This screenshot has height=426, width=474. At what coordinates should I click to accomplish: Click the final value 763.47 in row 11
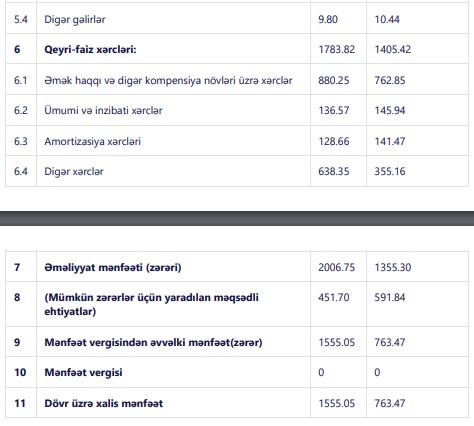tap(390, 403)
